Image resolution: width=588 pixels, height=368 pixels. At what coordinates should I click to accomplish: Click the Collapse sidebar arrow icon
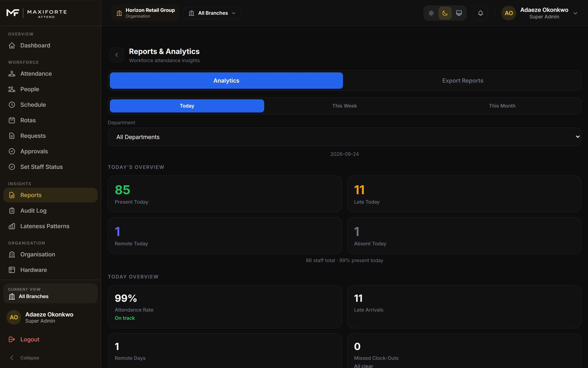tap(12, 358)
